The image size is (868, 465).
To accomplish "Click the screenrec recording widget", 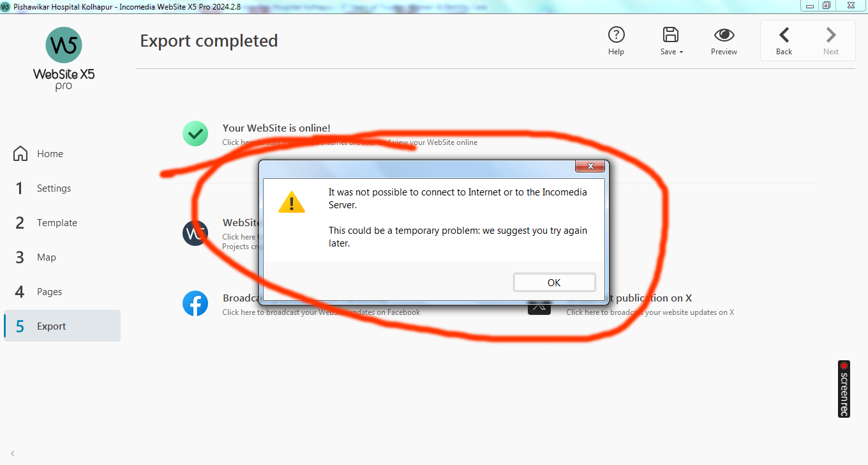I will [x=844, y=389].
